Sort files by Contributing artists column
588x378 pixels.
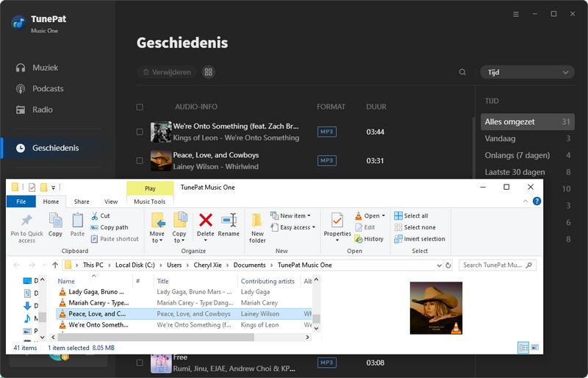(268, 281)
